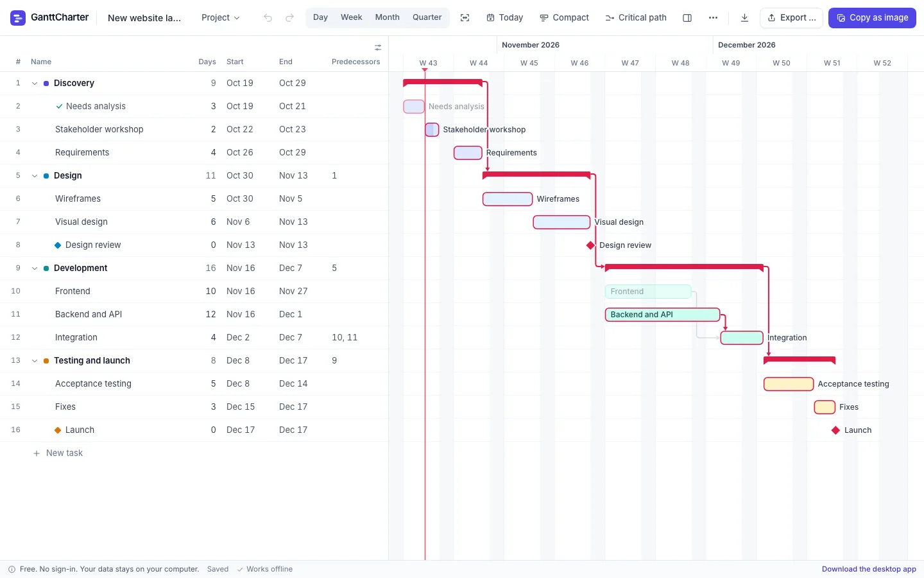Click Integration predecessors cell '10, 11'
The image size is (924, 578).
pos(345,338)
